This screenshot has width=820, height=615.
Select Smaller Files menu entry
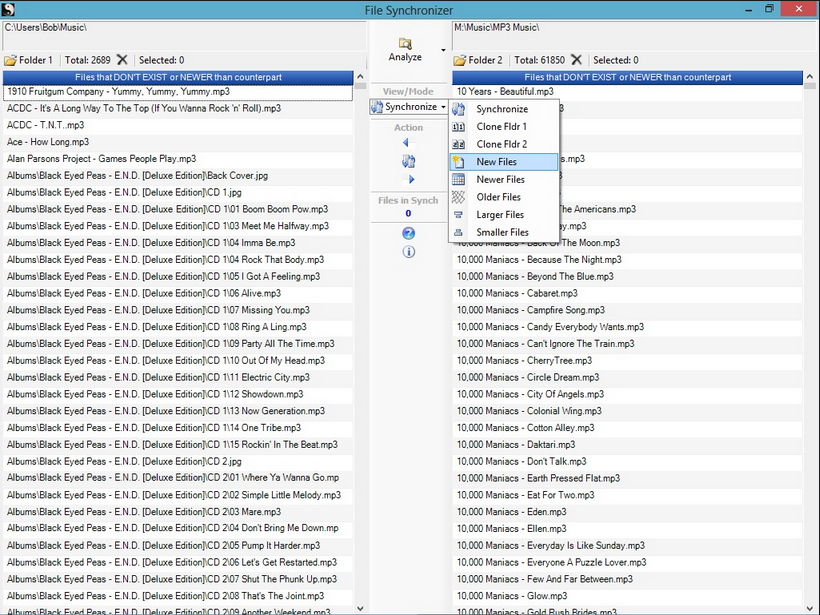(x=504, y=232)
